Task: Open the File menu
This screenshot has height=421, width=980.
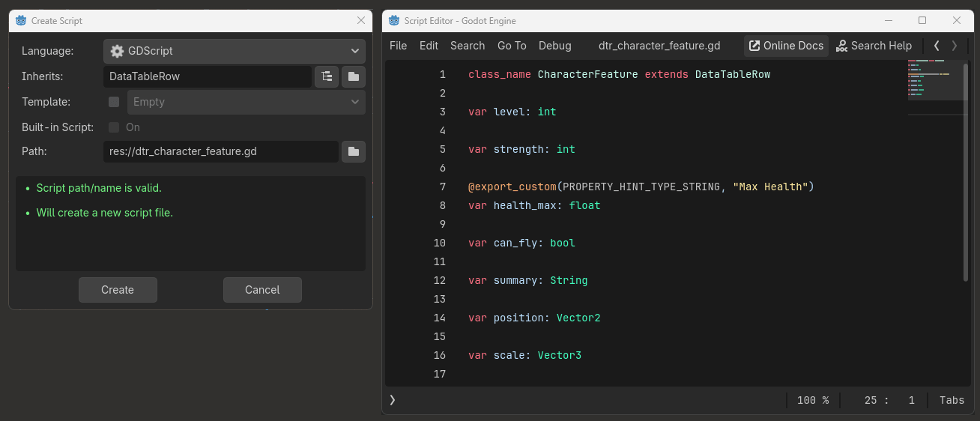Action: coord(399,46)
